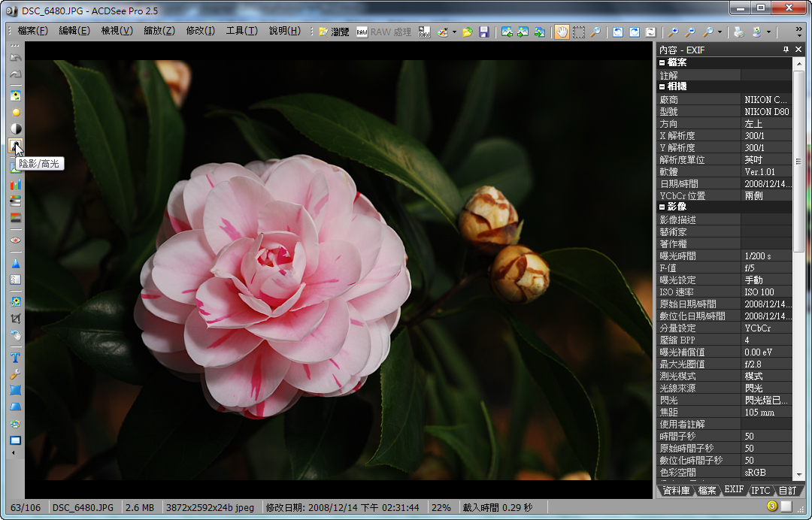Choose the add text tool (T icon)

tap(15, 358)
